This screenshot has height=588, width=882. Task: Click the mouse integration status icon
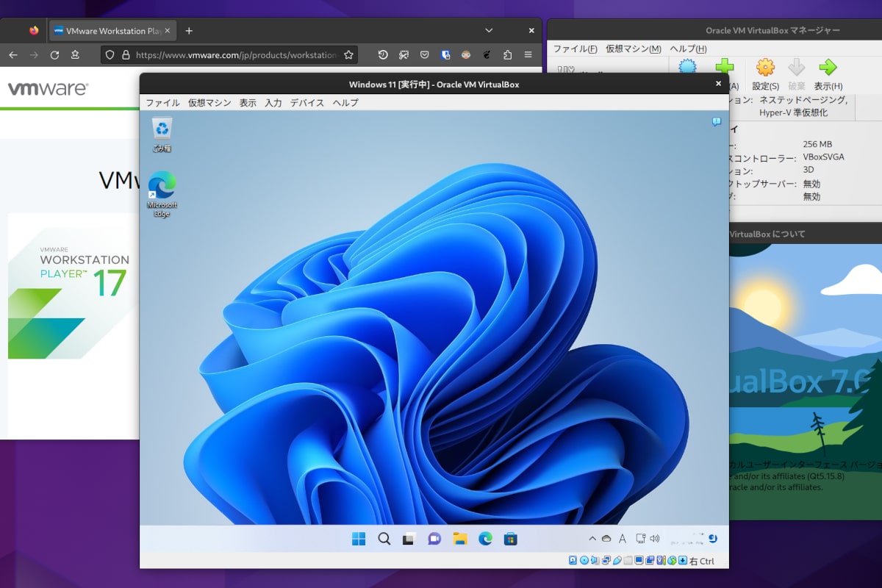672,561
